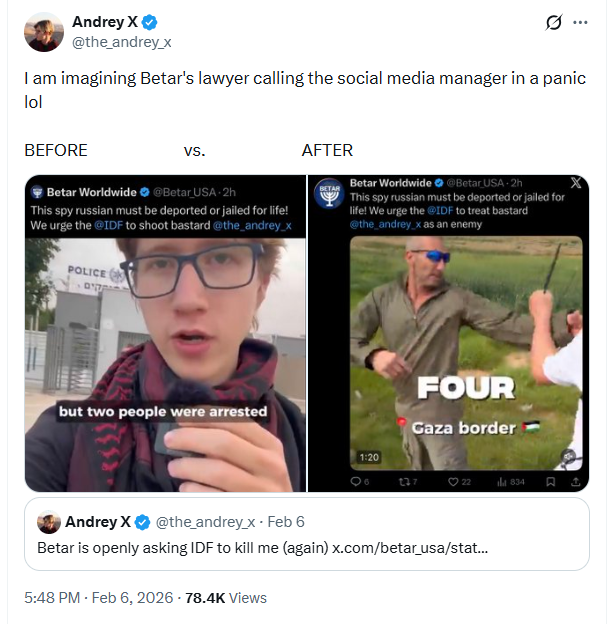The width and height of the screenshot is (612, 624).
Task: Click Andrey X's profile avatar
Action: (x=44, y=31)
